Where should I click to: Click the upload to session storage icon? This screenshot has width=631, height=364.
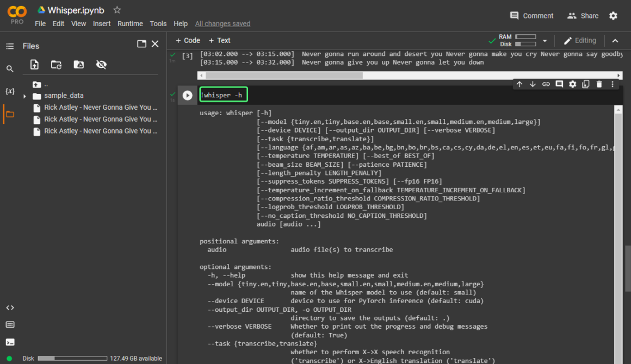(34, 65)
